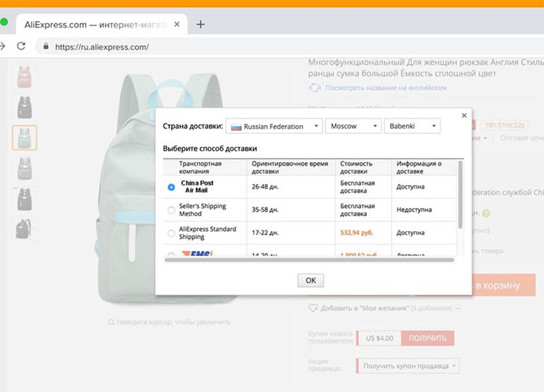This screenshot has width=544, height=392.
Task: Select the pink backpack thumbnail
Action: [24, 76]
